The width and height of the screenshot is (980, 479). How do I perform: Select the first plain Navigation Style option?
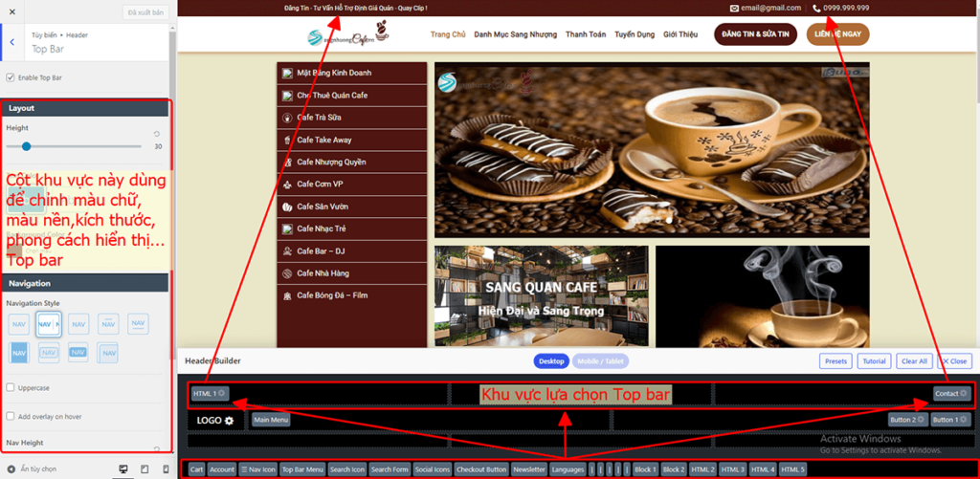click(x=19, y=324)
